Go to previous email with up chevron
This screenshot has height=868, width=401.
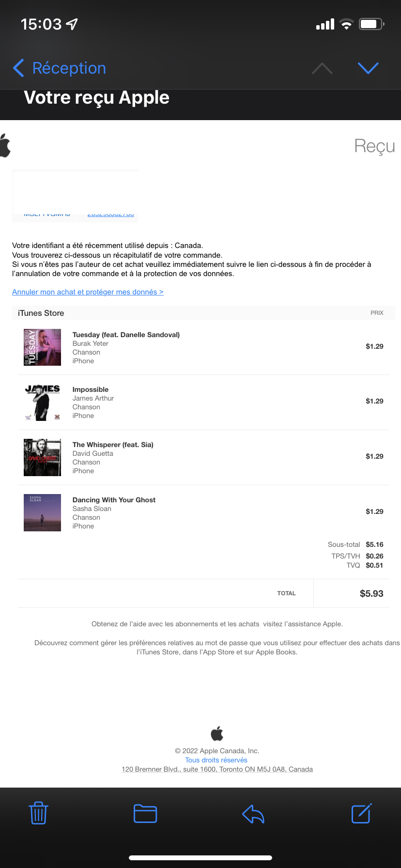322,68
